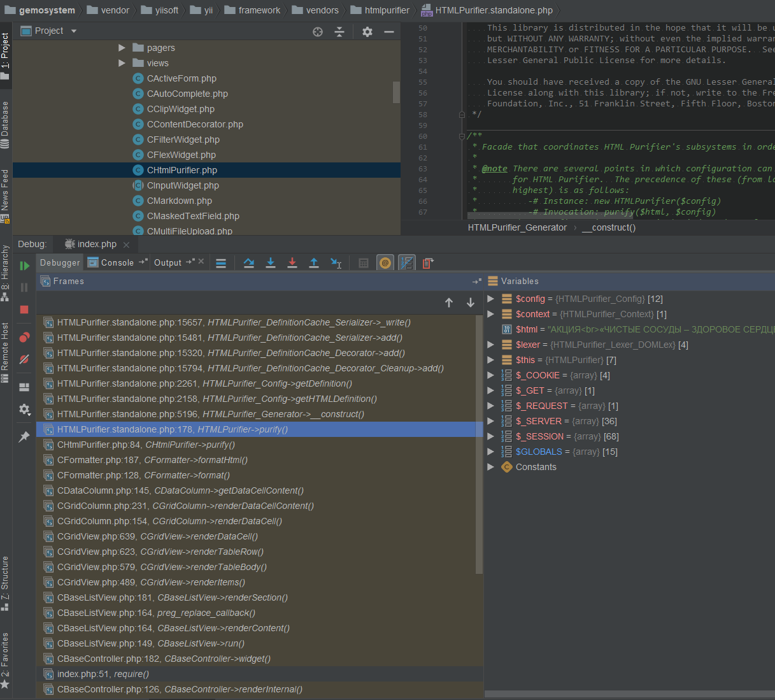The height and width of the screenshot is (700, 775).
Task: Click the Force Step Into icon
Action: [292, 263]
